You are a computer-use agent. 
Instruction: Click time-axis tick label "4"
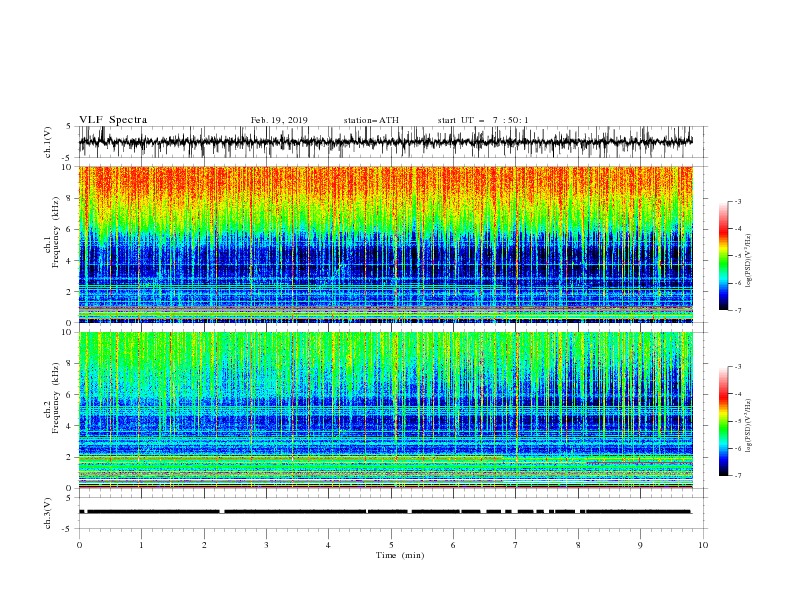pyautogui.click(x=328, y=545)
